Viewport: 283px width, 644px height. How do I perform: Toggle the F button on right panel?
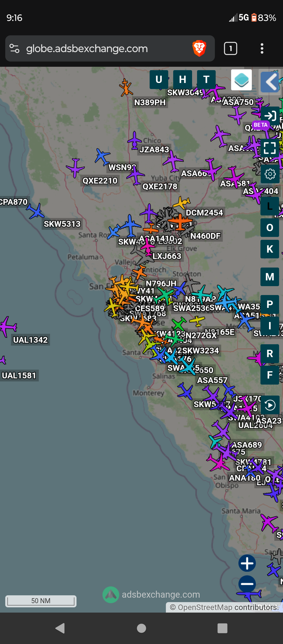pos(270,375)
